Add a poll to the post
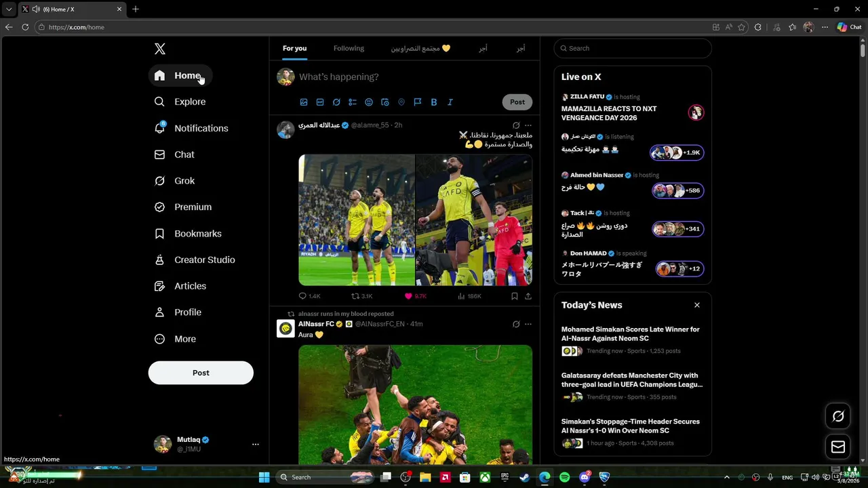The image size is (868, 488). [x=353, y=102]
